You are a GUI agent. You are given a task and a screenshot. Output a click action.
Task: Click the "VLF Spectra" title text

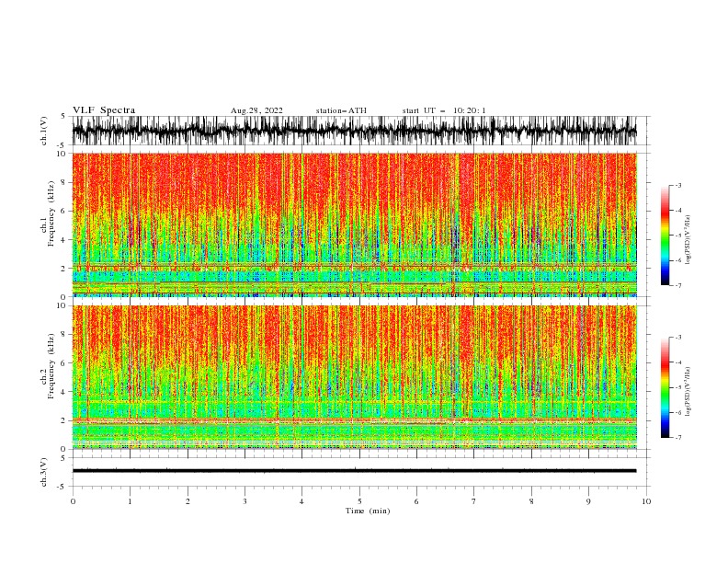pyautogui.click(x=104, y=110)
